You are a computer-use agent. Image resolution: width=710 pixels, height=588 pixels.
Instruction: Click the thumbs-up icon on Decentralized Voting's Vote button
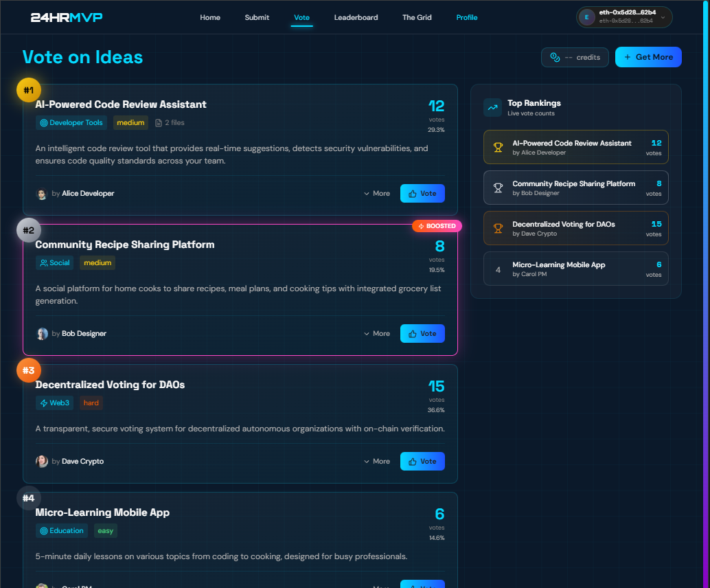412,461
